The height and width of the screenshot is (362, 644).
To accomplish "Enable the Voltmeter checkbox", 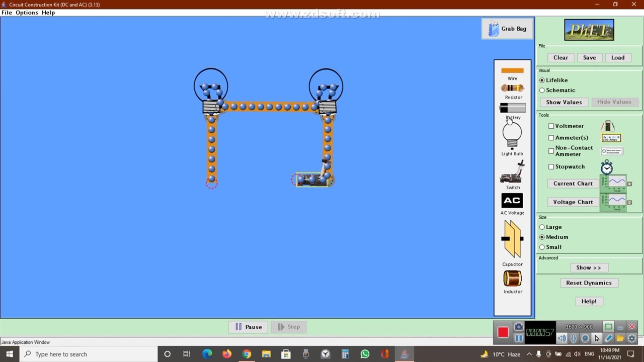I will coord(551,126).
